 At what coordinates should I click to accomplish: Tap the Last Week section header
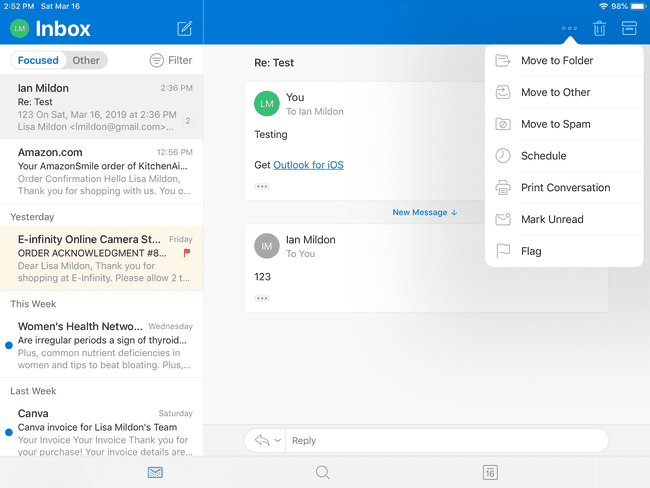[33, 391]
